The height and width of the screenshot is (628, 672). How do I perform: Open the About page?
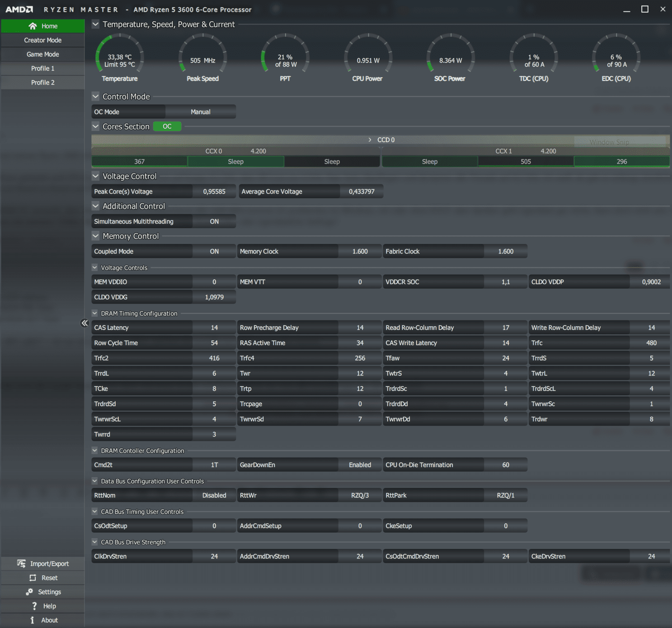point(43,620)
